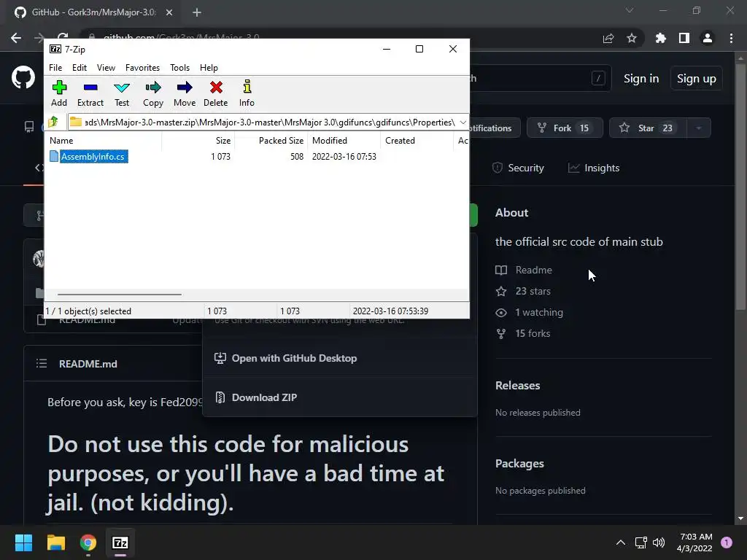Open Chrome extensions puzzle icon
Image resolution: width=747 pixels, height=560 pixels.
point(660,38)
